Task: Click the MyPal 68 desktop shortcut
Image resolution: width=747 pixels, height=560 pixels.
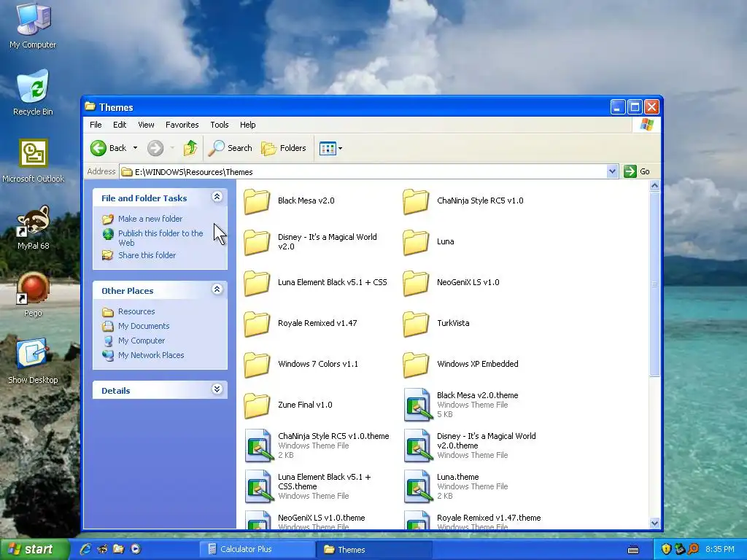Action: (33, 227)
